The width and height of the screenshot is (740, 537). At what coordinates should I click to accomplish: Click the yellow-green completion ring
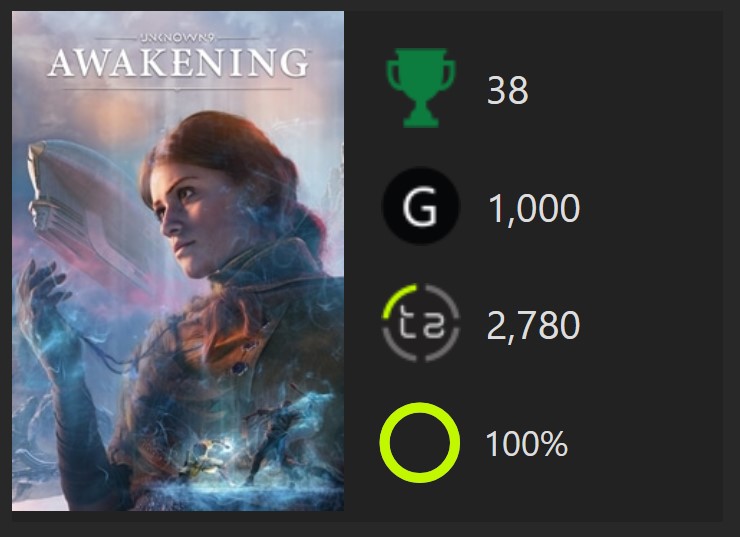[x=420, y=442]
